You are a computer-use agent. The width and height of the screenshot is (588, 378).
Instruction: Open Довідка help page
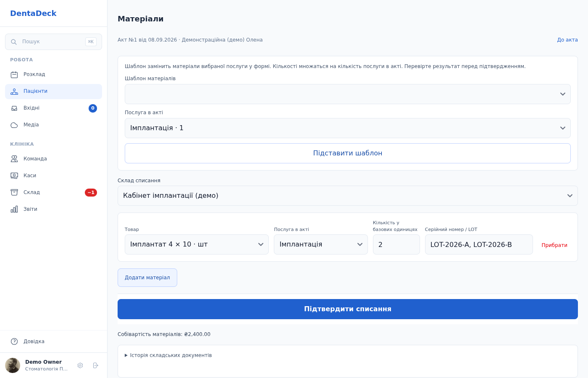(x=53, y=341)
